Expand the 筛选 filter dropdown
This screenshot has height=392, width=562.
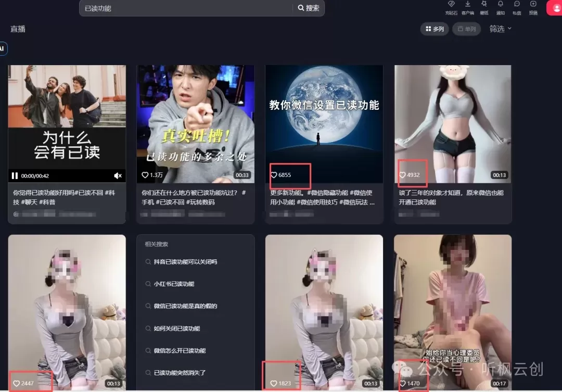click(x=501, y=29)
